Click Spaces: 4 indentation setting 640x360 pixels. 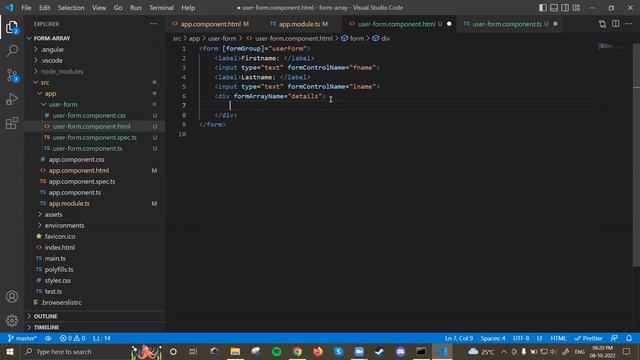(x=493, y=338)
